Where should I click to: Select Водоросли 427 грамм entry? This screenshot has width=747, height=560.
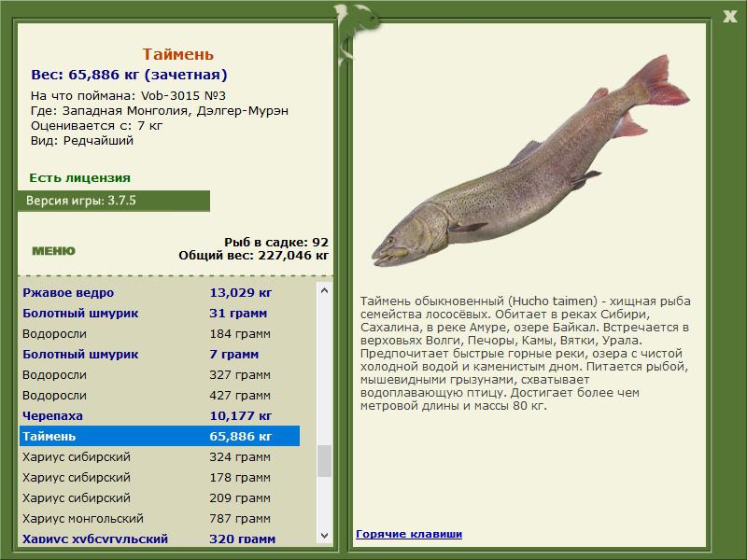point(160,395)
